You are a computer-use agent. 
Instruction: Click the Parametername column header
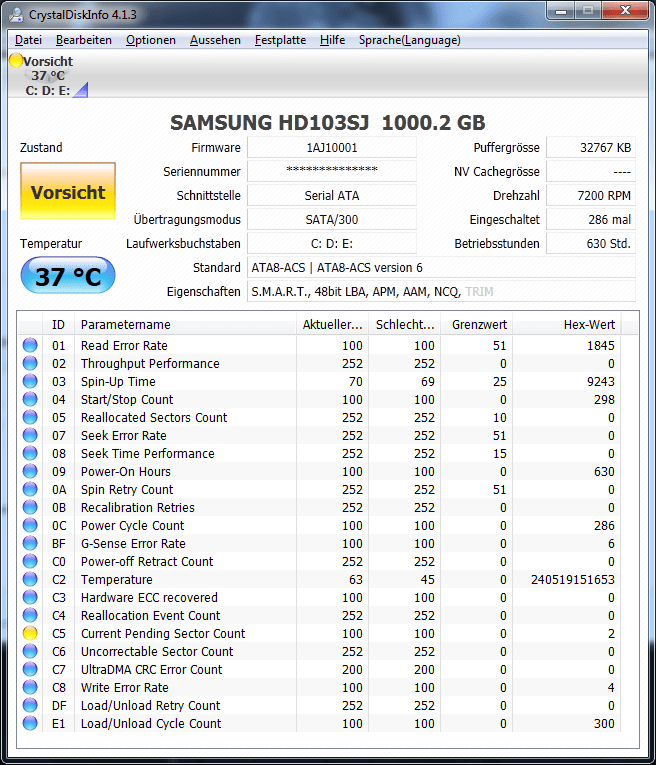(x=185, y=324)
